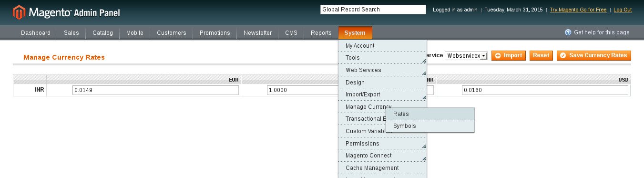Click Save Currency Rates button
The image size is (644, 178).
coord(594,56)
